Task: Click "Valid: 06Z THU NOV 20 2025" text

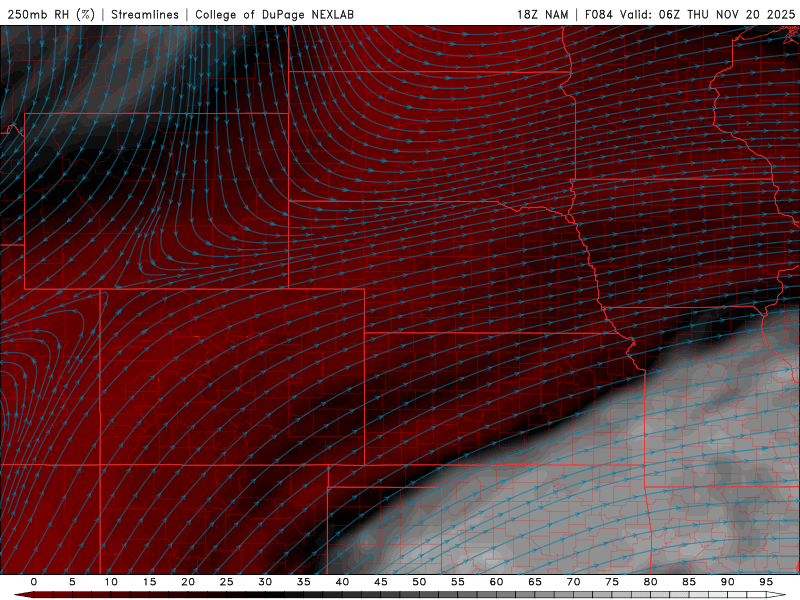Action: pyautogui.click(x=707, y=14)
